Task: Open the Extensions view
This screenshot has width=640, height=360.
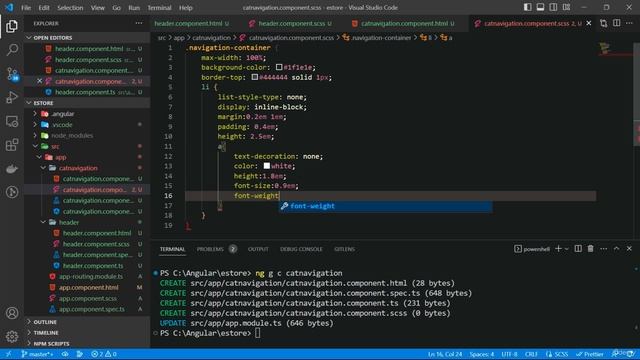Action: (12, 145)
